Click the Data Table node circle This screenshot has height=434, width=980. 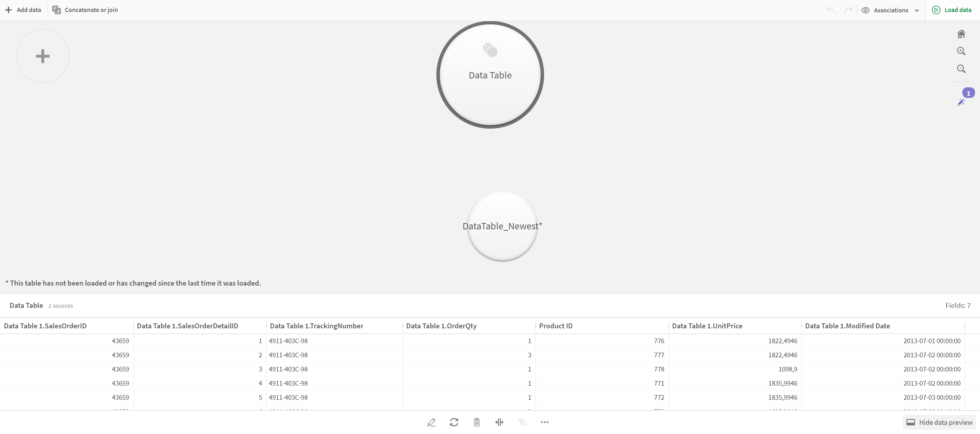489,75
